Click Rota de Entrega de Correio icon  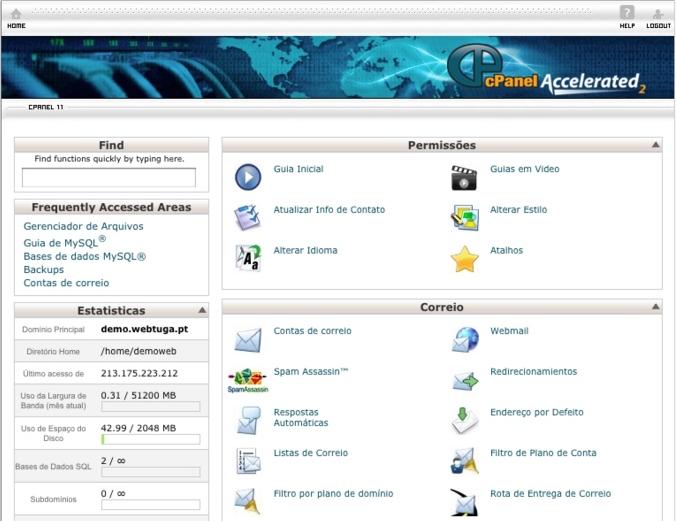tap(464, 502)
